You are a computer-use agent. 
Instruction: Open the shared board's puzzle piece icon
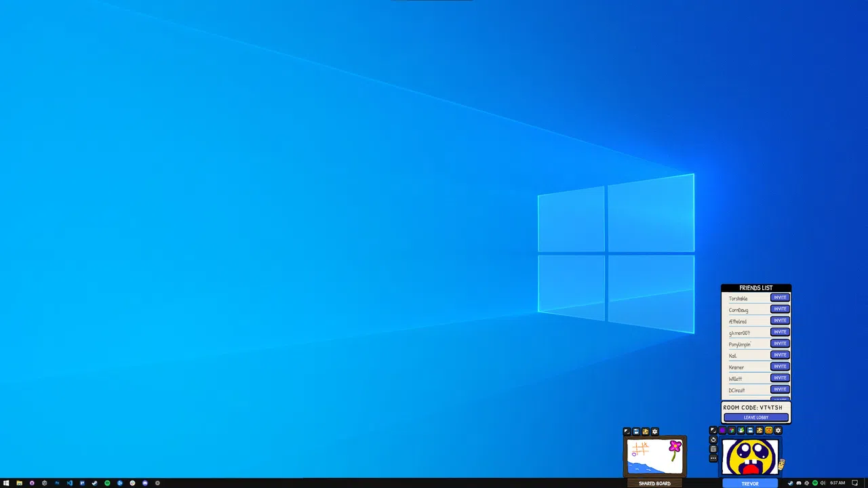pyautogui.click(x=646, y=432)
